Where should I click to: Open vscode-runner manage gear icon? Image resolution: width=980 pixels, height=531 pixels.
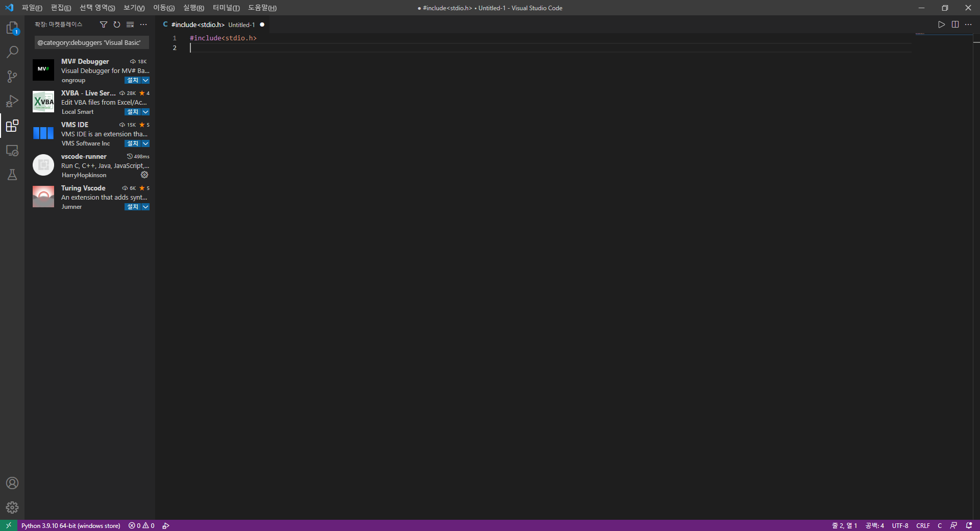[x=144, y=175]
